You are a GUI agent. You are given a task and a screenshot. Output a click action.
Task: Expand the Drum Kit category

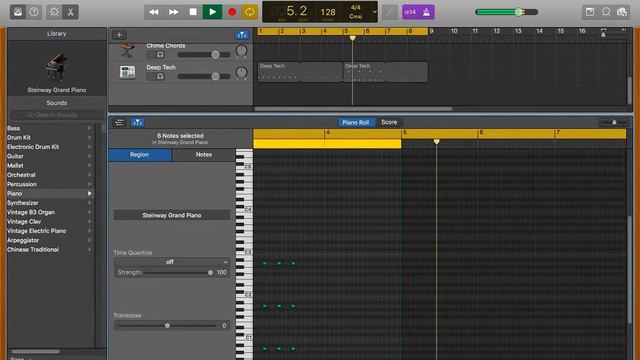89,138
